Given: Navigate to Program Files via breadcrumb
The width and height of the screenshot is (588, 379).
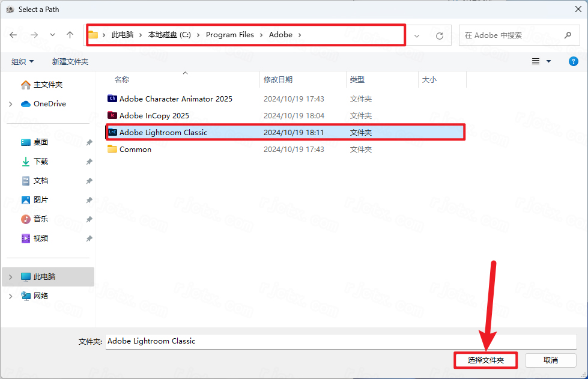Looking at the screenshot, I should coord(230,35).
